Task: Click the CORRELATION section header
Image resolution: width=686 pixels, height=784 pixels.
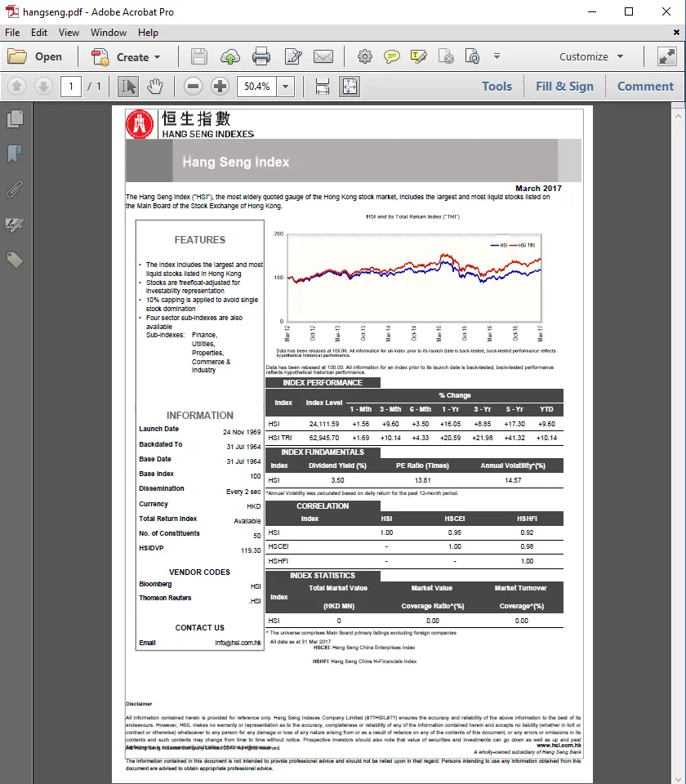Action: tap(323, 506)
